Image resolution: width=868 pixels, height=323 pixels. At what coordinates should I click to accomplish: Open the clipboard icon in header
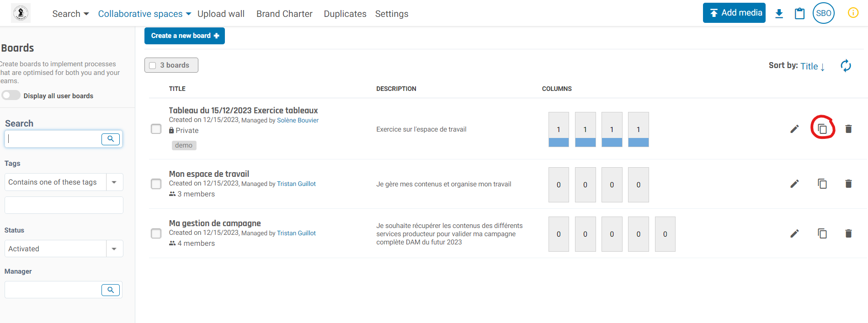click(x=799, y=14)
